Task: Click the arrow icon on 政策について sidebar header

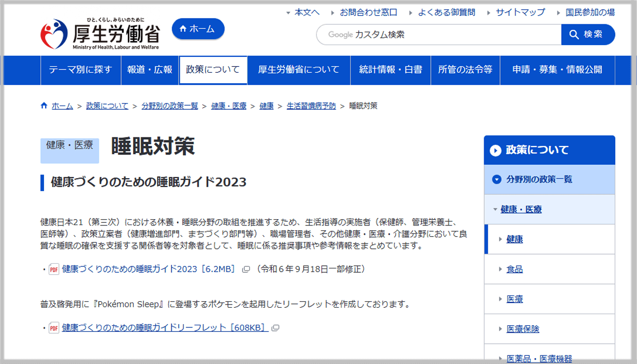Action: [x=495, y=150]
